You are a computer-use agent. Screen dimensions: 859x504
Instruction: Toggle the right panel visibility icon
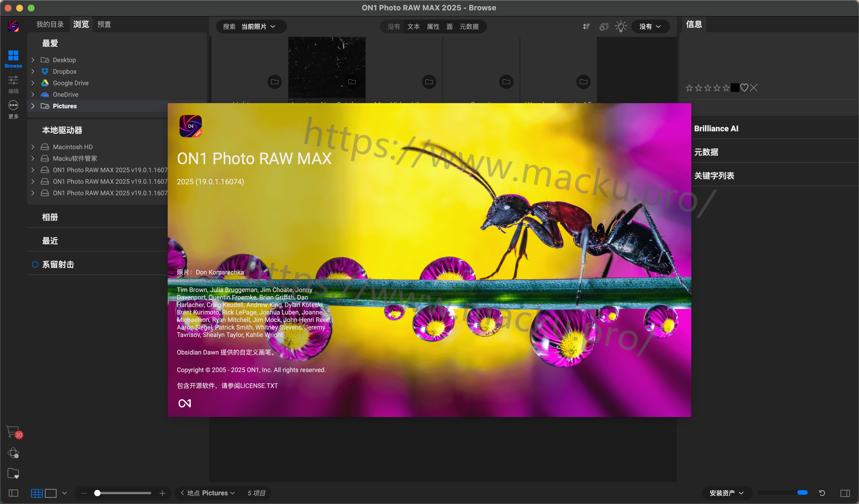point(845,493)
